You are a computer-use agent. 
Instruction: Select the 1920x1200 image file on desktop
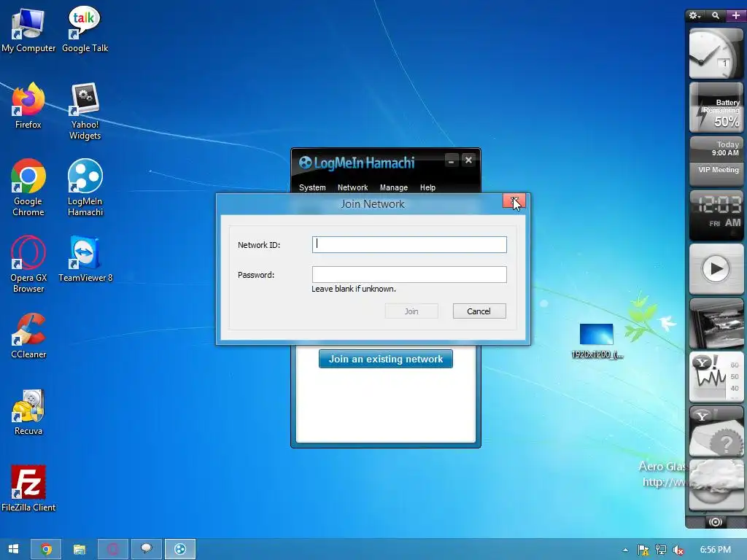click(597, 341)
